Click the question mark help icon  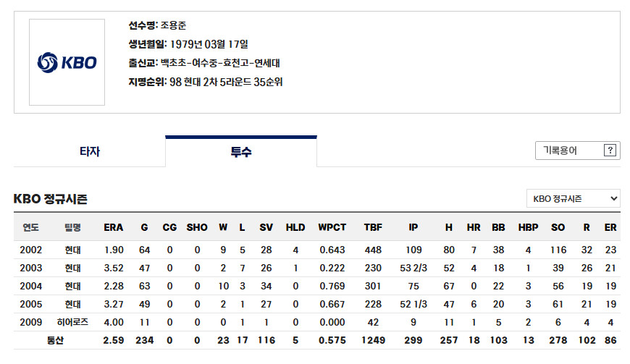[x=610, y=151]
